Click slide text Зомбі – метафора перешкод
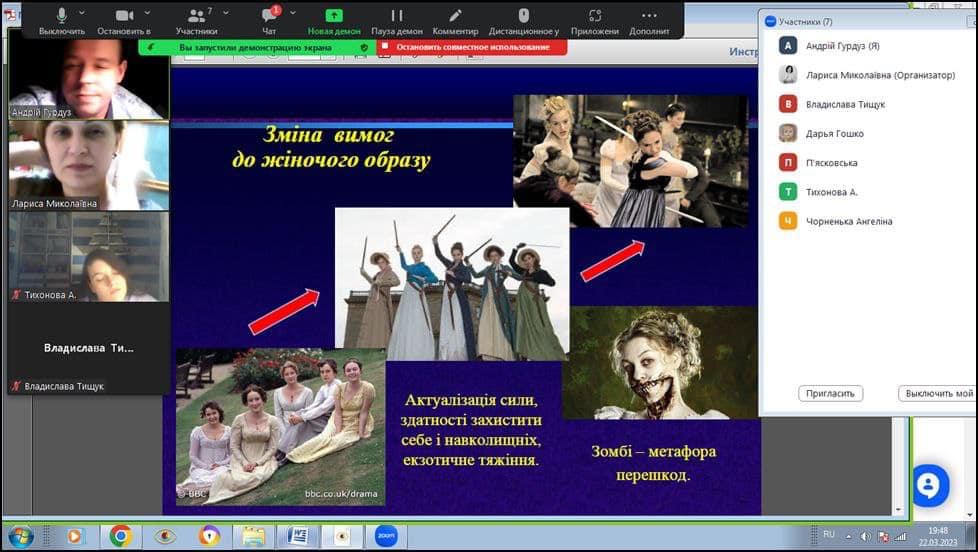 click(x=654, y=463)
